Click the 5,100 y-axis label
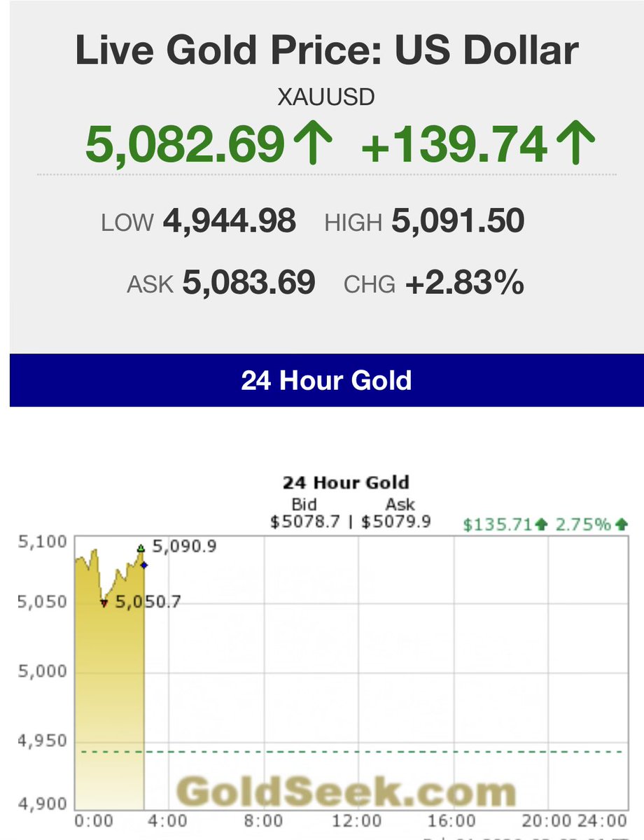644x840 pixels. [x=41, y=542]
